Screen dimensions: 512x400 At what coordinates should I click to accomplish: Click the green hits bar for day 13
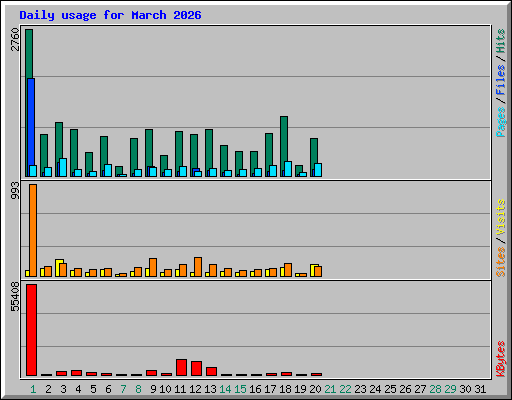209,148
